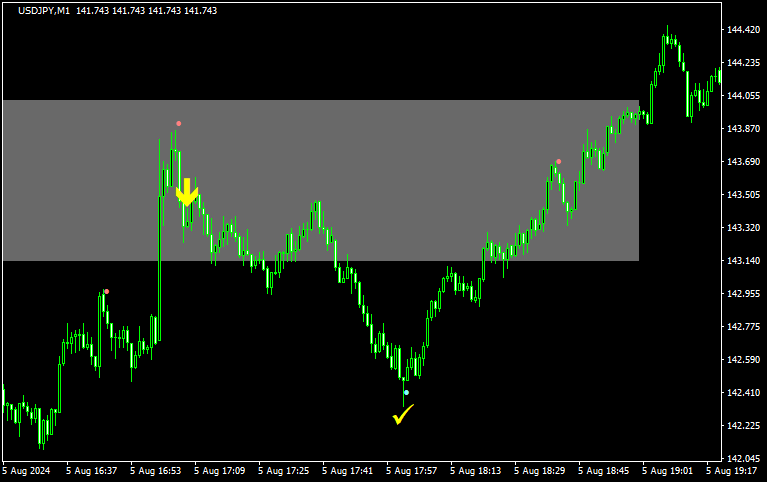Click the 144.420 price axis label
This screenshot has height=482, width=767.
coord(741,30)
